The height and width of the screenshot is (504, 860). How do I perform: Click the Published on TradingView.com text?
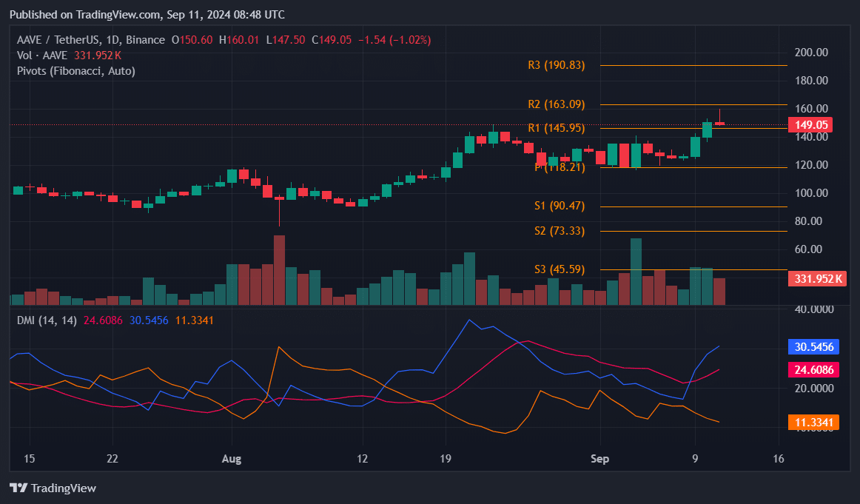(x=147, y=15)
